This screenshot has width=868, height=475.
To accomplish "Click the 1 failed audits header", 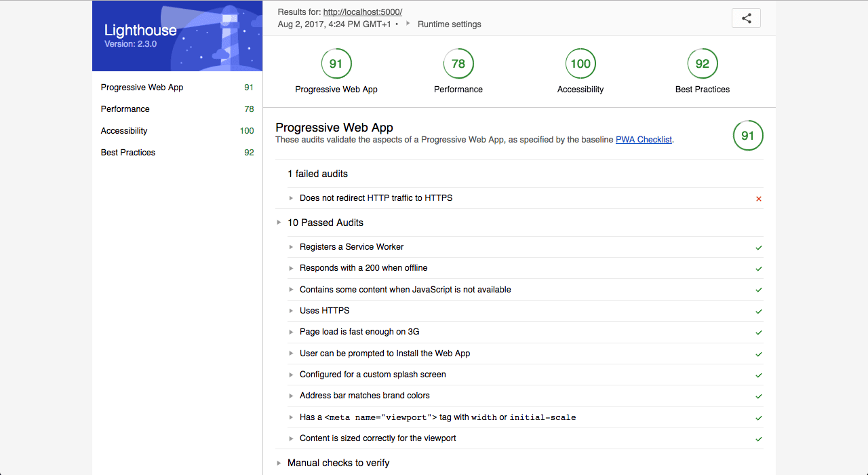I will (x=317, y=174).
